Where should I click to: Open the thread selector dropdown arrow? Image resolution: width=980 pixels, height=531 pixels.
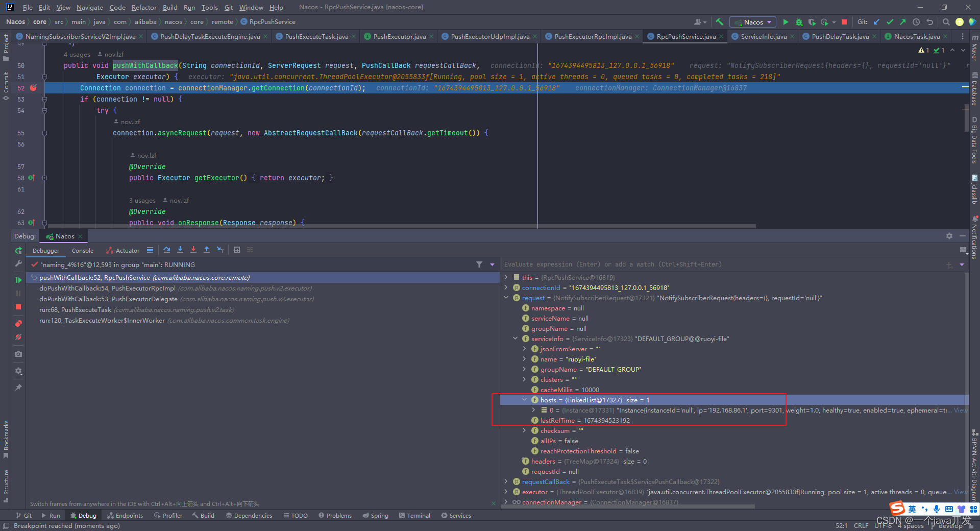493,264
